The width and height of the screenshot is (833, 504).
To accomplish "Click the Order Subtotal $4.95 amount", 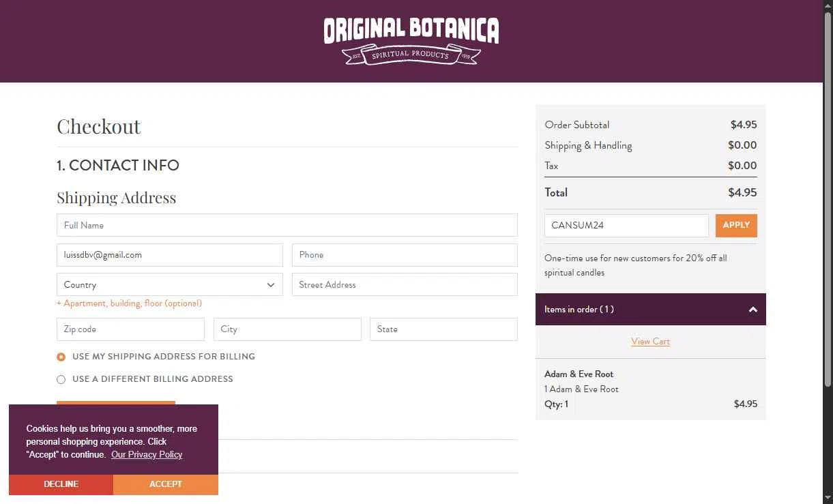I will pyautogui.click(x=744, y=125).
